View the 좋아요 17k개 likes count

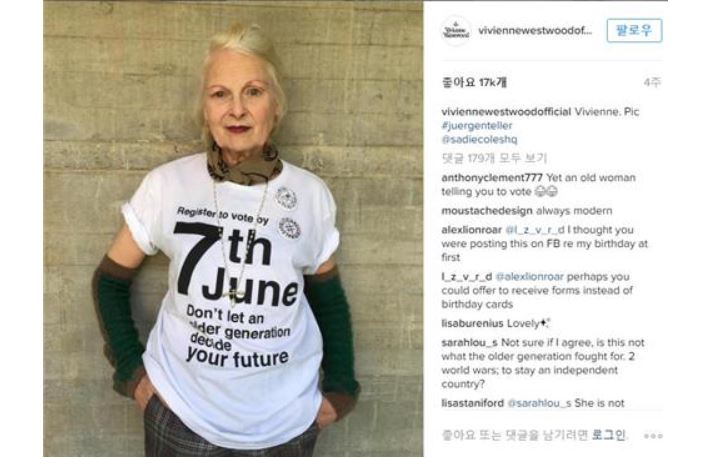tap(474, 82)
